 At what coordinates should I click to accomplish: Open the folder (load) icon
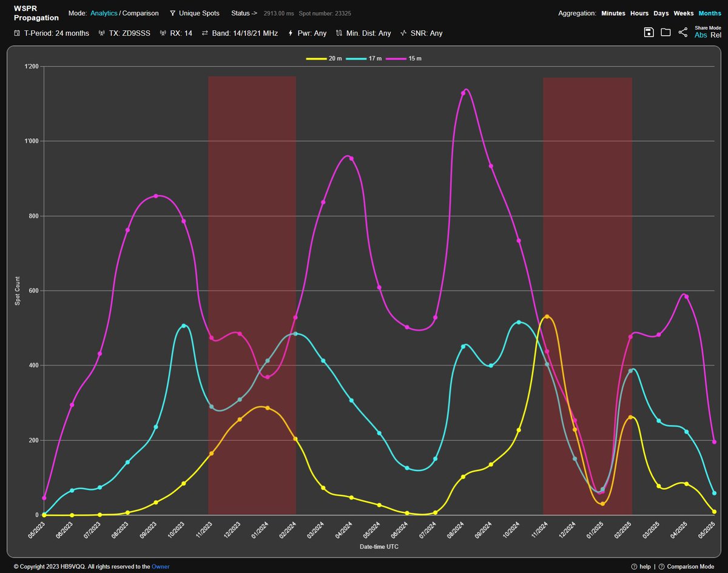click(666, 32)
